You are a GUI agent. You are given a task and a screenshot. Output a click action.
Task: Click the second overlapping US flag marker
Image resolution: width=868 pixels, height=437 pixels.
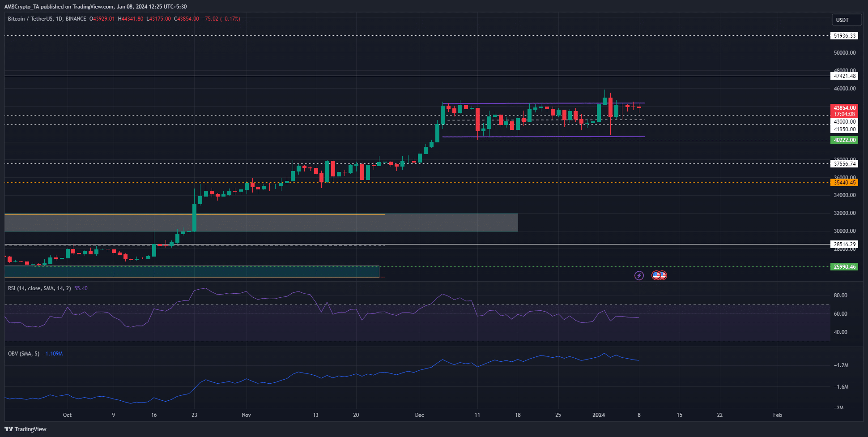click(x=663, y=275)
